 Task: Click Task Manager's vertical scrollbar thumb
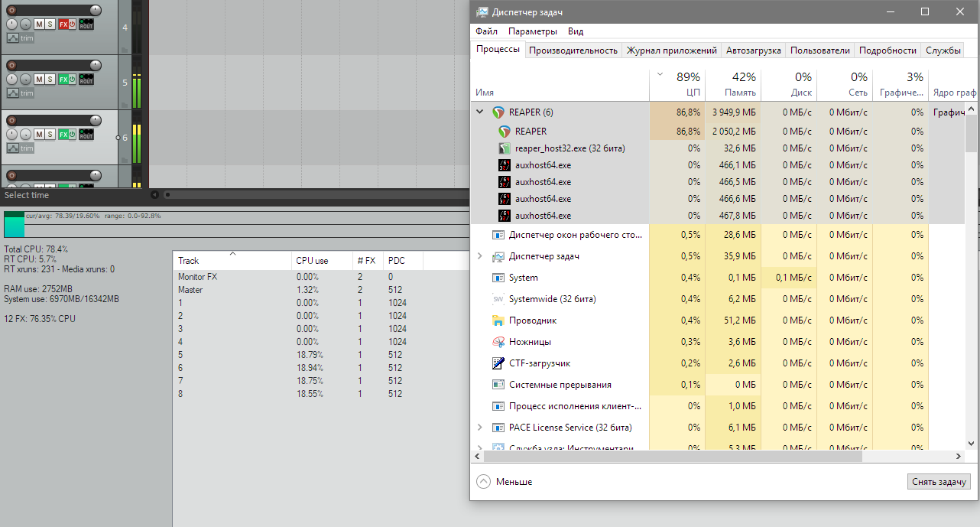(971, 132)
